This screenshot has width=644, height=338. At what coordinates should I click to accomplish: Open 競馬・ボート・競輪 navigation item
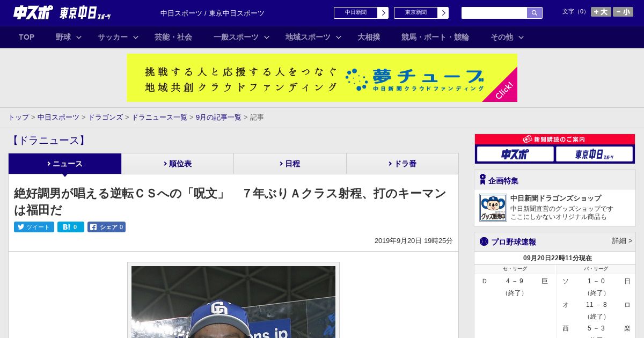point(435,37)
